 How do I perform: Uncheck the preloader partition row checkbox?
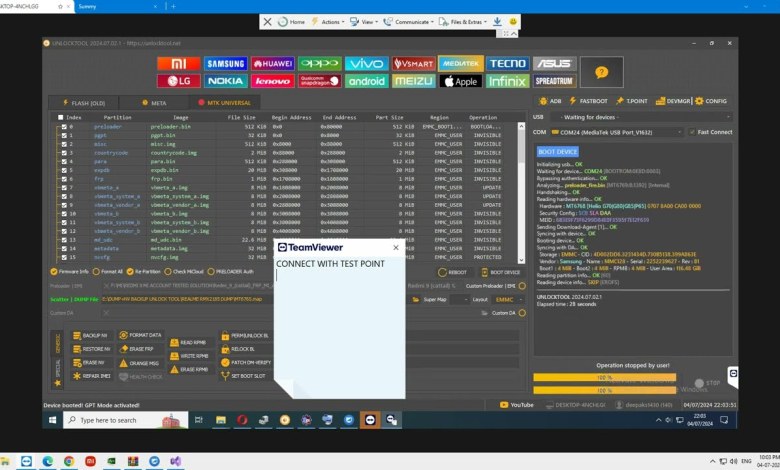tap(64, 127)
